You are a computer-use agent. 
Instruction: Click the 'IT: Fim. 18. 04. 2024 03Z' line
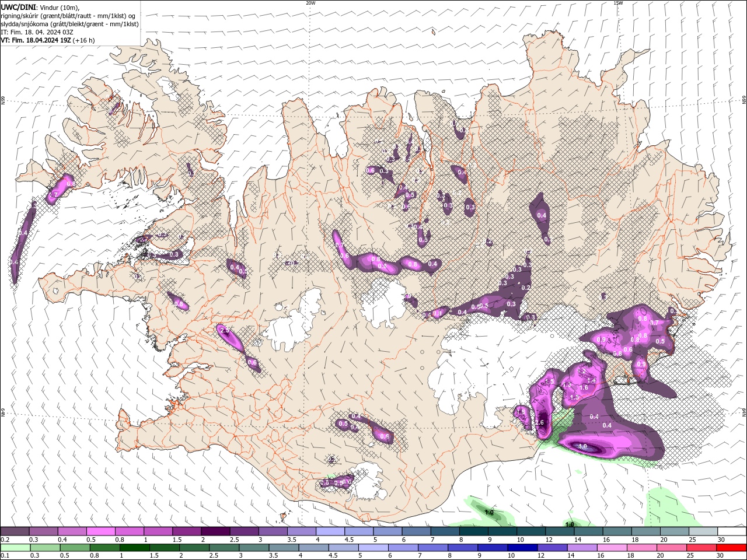(37, 32)
